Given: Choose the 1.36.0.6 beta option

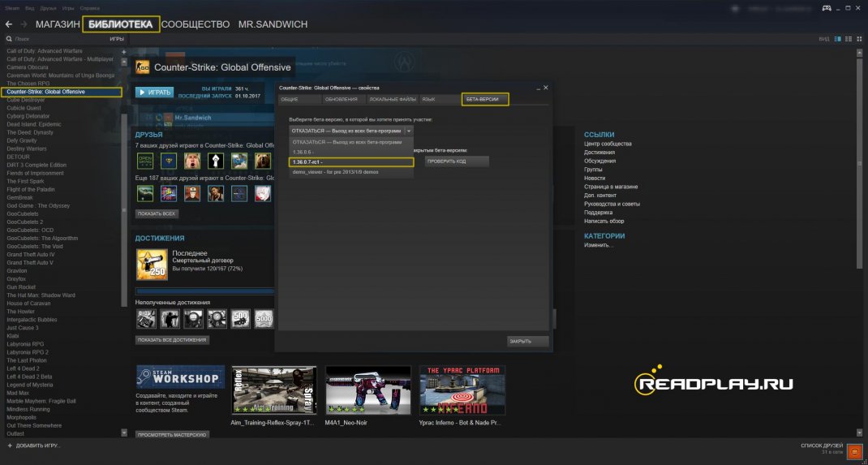Looking at the screenshot, I should [351, 152].
